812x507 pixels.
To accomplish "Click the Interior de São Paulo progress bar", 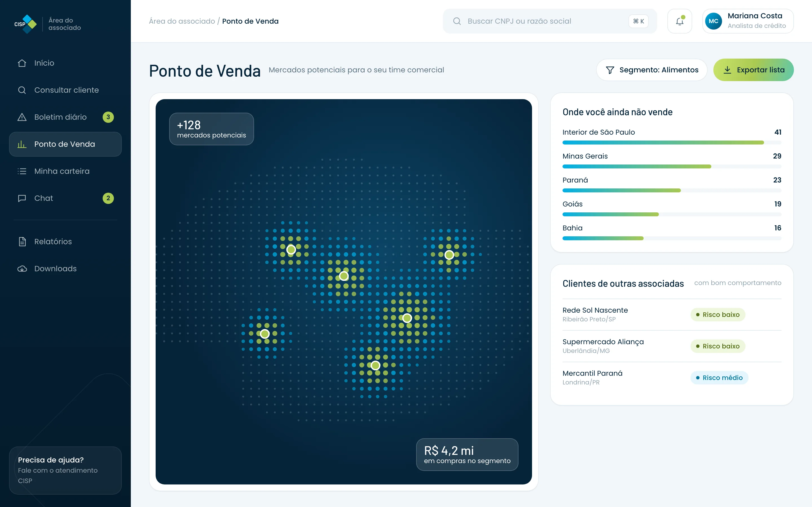I will (x=672, y=143).
